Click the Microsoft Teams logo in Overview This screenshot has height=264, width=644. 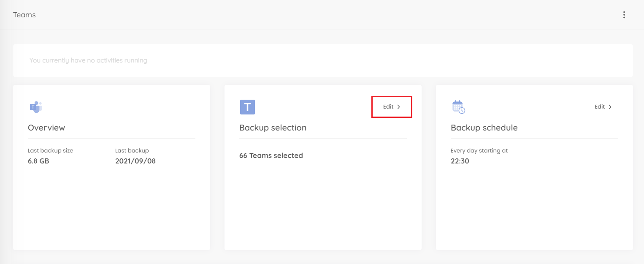[36, 107]
